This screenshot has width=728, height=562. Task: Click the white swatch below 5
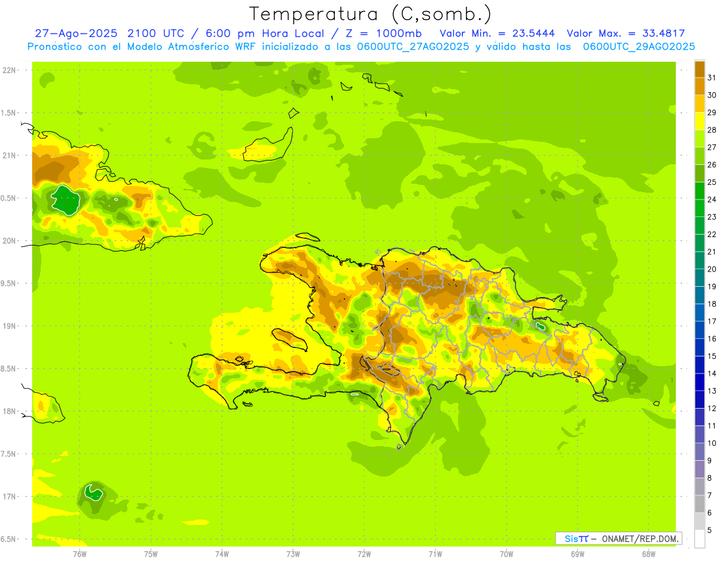click(699, 538)
